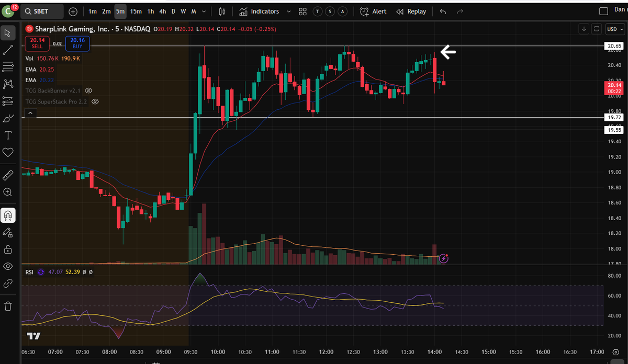The width and height of the screenshot is (628, 364).
Task: Click the 20.16 BUY button
Action: [x=77, y=43]
